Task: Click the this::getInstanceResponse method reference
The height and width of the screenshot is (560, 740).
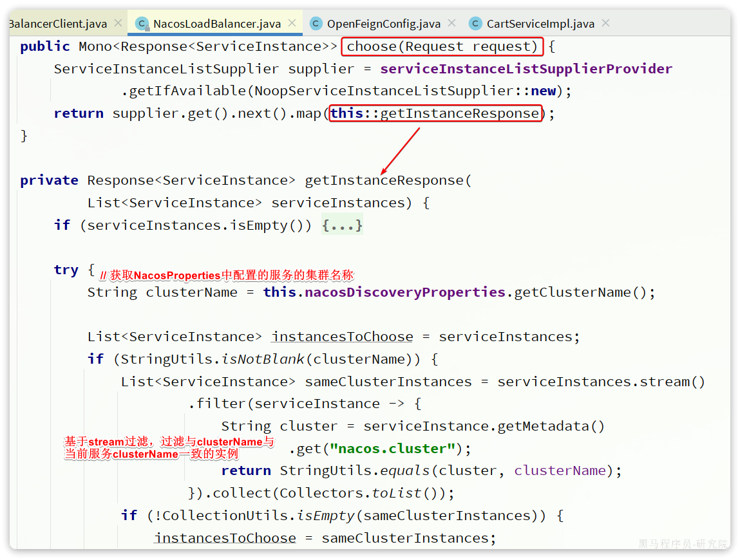Action: tap(435, 113)
